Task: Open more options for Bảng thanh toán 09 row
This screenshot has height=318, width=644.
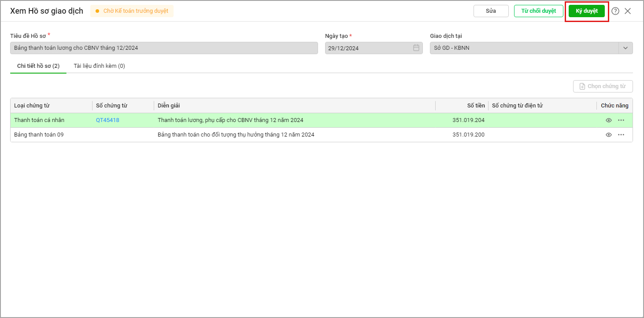Action: (x=621, y=135)
